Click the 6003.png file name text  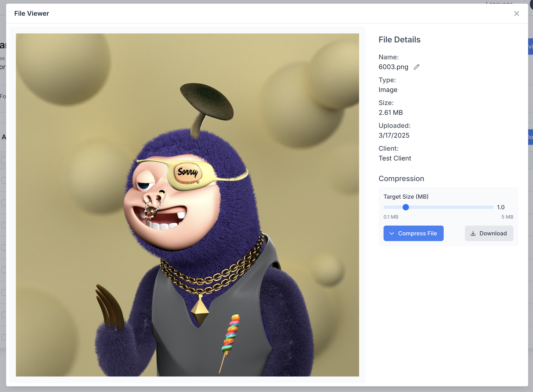pos(393,67)
